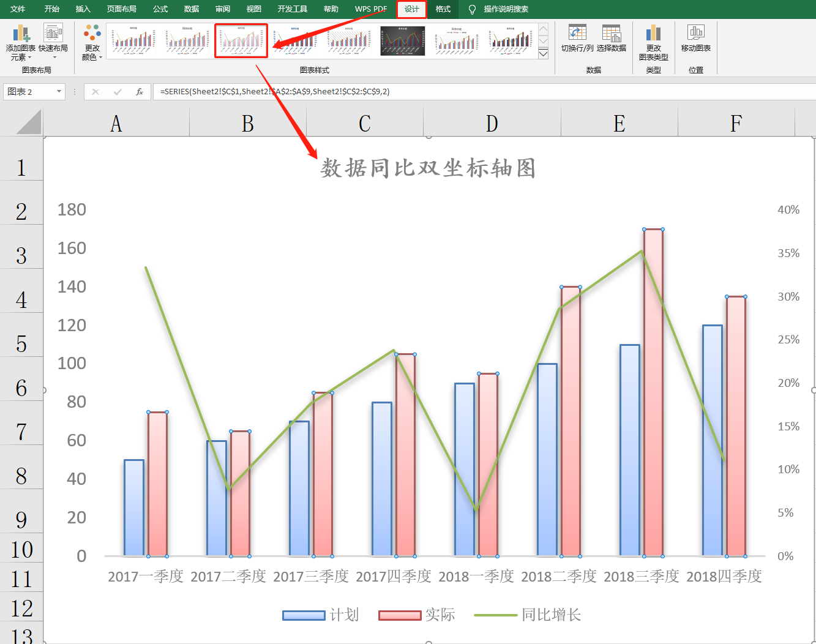
Task: Select the seventh chart style thumbnail
Action: 457,41
